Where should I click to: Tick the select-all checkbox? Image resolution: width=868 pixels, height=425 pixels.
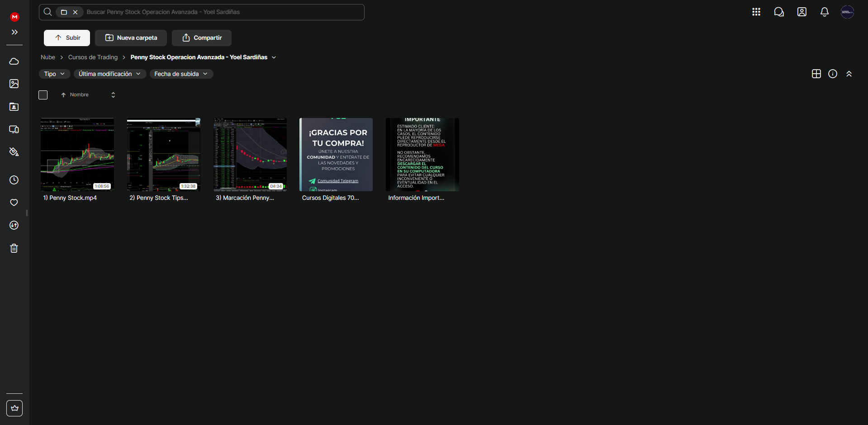[x=43, y=95]
